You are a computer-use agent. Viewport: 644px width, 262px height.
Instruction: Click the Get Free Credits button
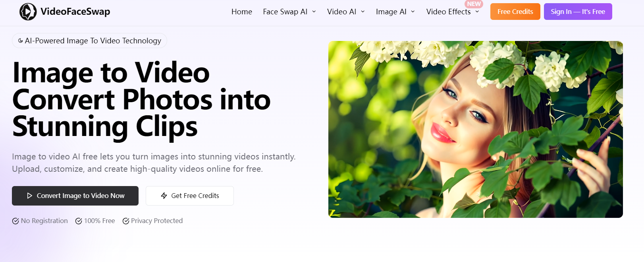(189, 196)
